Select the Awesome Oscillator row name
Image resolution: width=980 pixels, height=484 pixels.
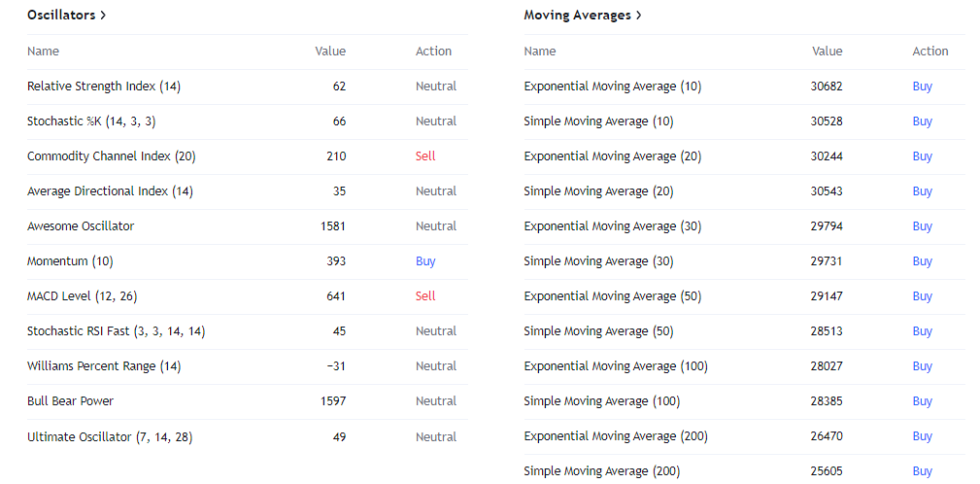[81, 226]
